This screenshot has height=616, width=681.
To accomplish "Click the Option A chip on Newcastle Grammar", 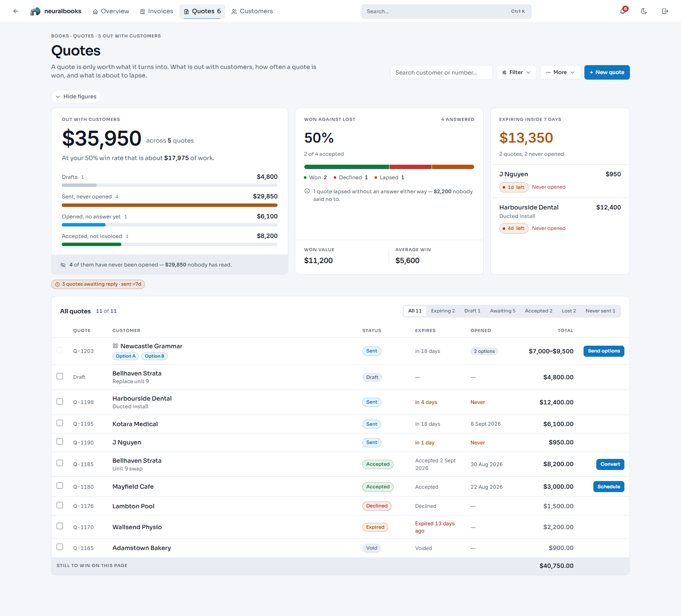I will pos(126,356).
